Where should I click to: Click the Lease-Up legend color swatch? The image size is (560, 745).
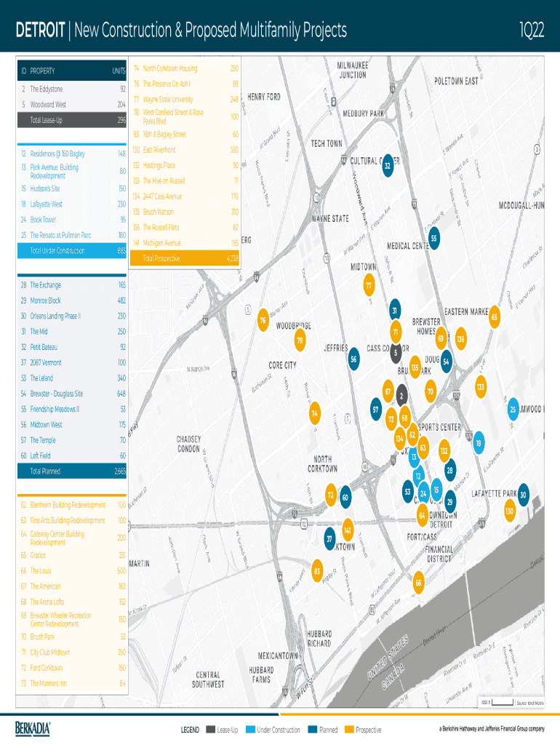pyautogui.click(x=211, y=730)
